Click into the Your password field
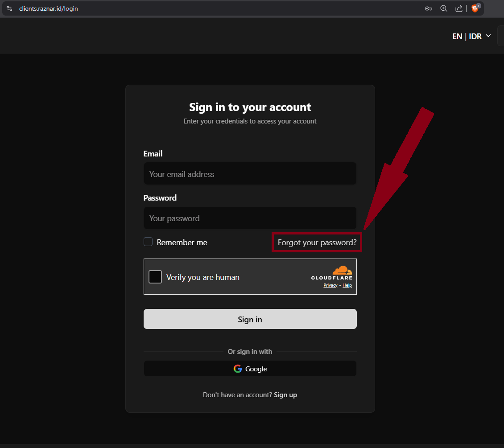The height and width of the screenshot is (448, 504). (250, 218)
